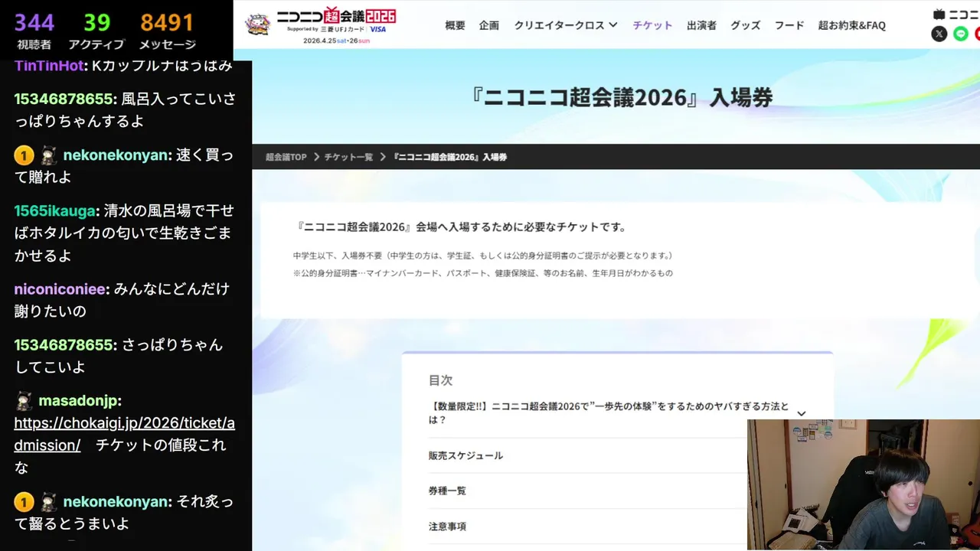The image size is (980, 551).
Task: Click the 『ニコニコ超会議2026』入場券 breadcrumb item
Action: pyautogui.click(x=449, y=157)
